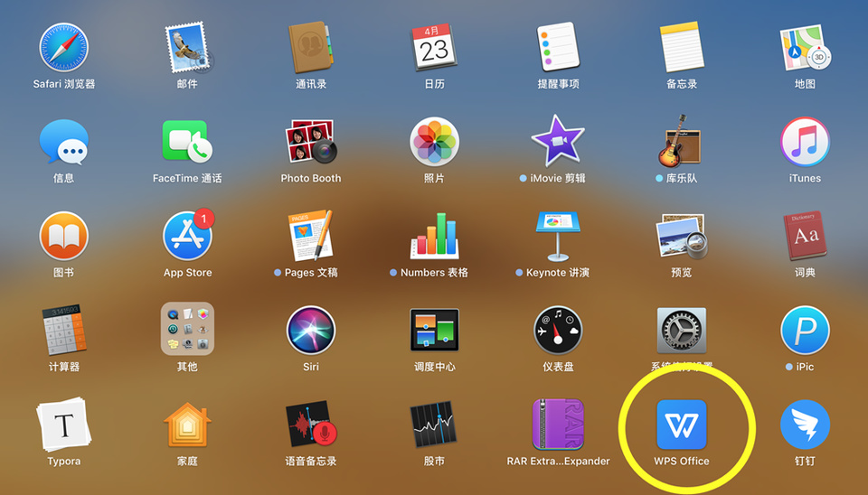Screen dimensions: 868x495
Task: Open iMovie 剪辑 app
Action: [558, 141]
